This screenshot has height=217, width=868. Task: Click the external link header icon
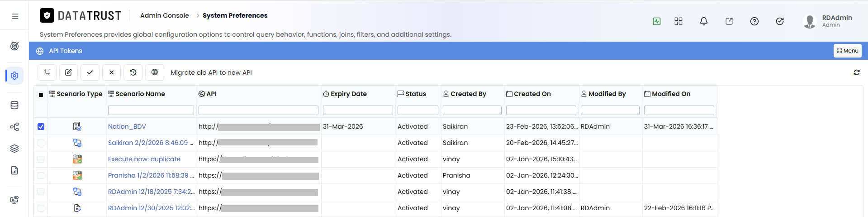tap(729, 21)
